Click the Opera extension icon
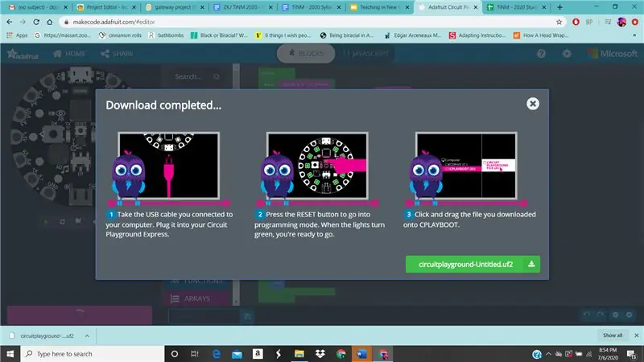The image size is (644, 362). 576,23
